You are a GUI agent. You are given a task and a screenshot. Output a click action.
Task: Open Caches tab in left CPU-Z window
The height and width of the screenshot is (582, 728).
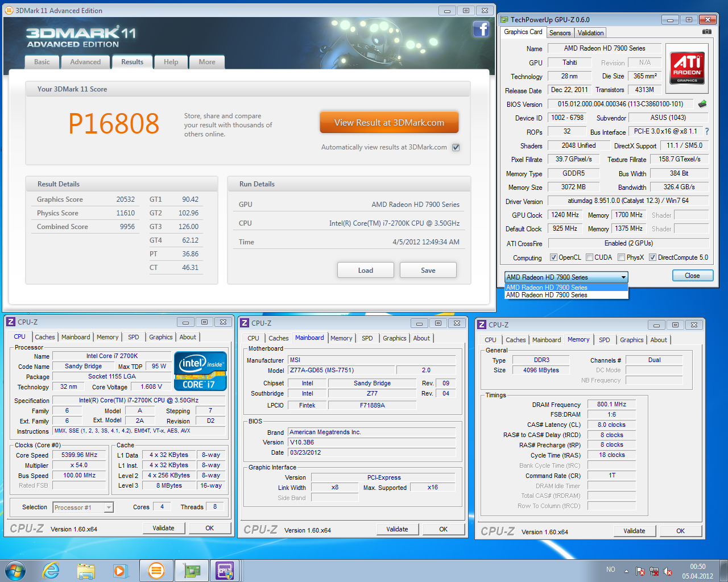[x=45, y=337]
